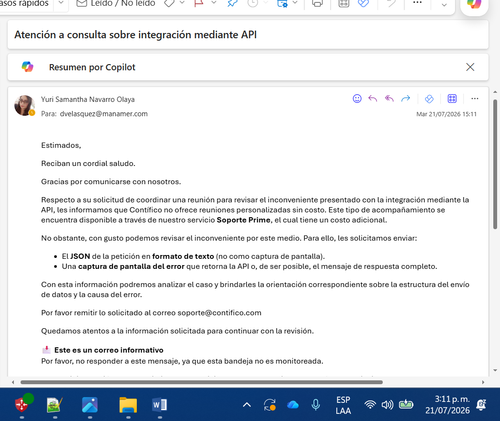
Task: Click the line Reciban un cordial saludo.
Action: coord(88,163)
